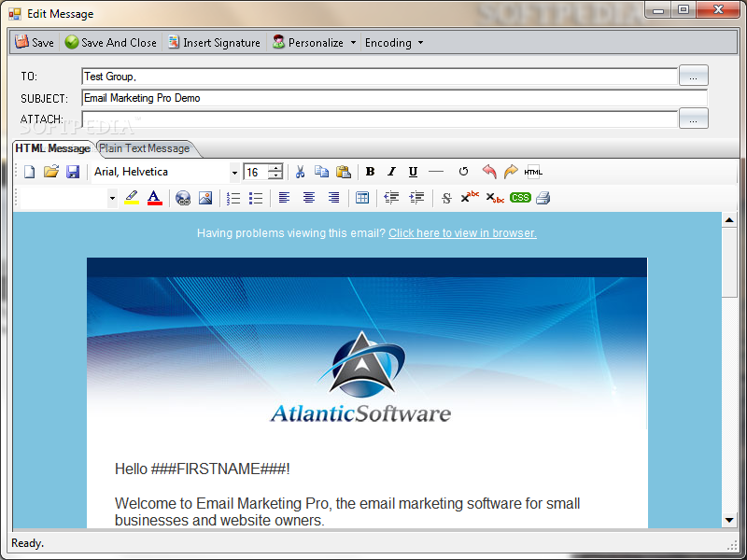Screen dimensions: 747x560
Task: Click Insert Signature
Action: 214,42
